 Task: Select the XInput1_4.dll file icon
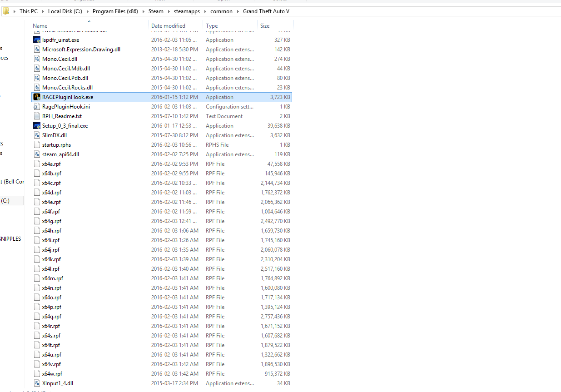[x=37, y=383]
